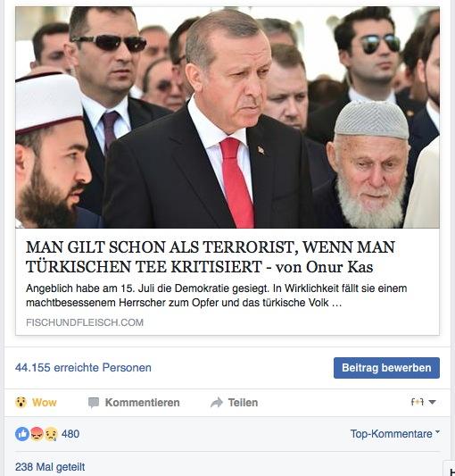
Task: Click the blue thumbs-up like reaction icon
Action: coord(22,434)
